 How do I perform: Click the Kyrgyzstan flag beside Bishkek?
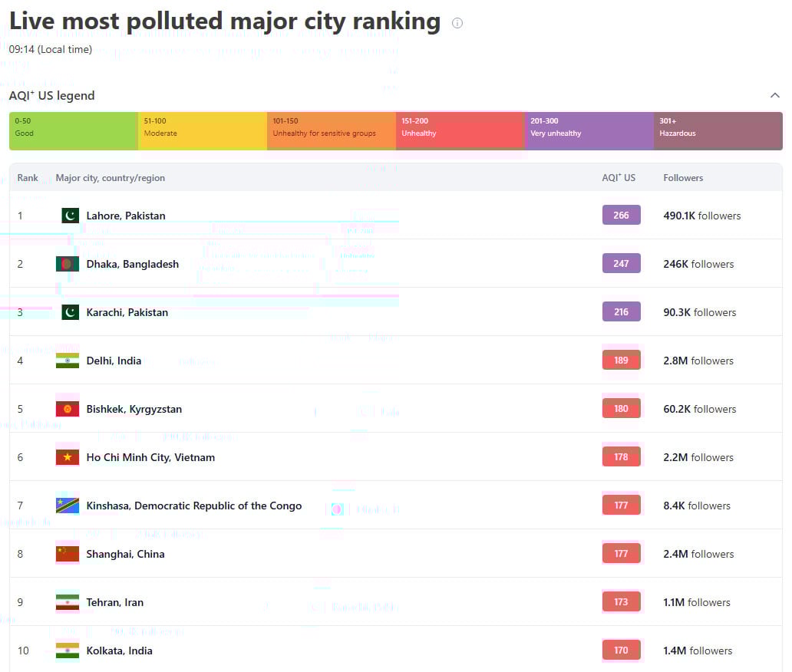coord(68,409)
